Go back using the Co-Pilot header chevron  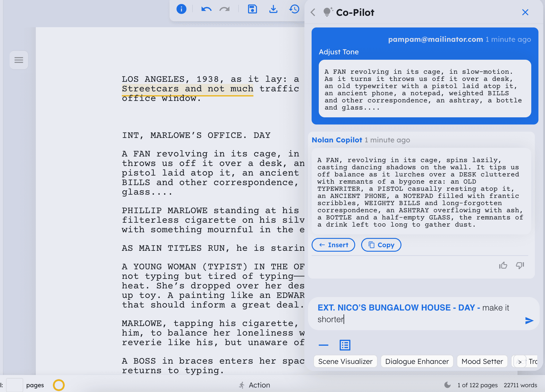coord(313,12)
